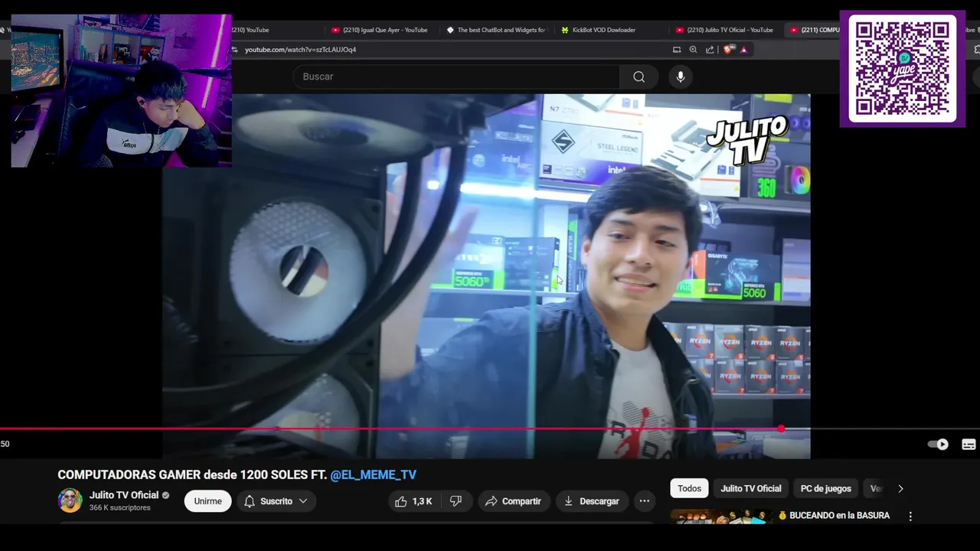Expand the Suscrito notification dropdown

pyautogui.click(x=276, y=501)
